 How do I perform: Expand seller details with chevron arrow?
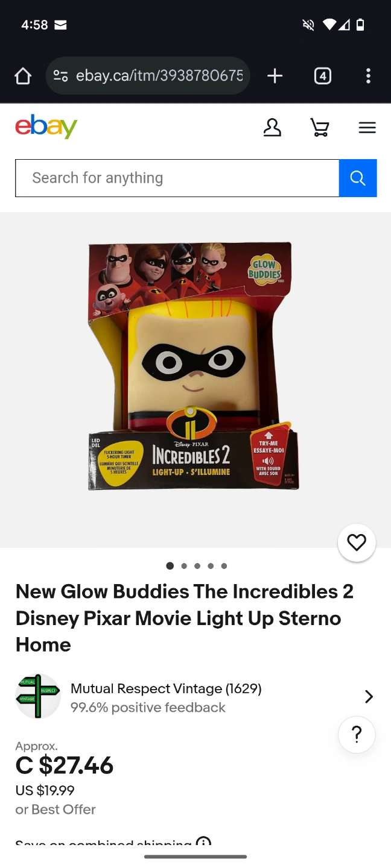coord(369,697)
